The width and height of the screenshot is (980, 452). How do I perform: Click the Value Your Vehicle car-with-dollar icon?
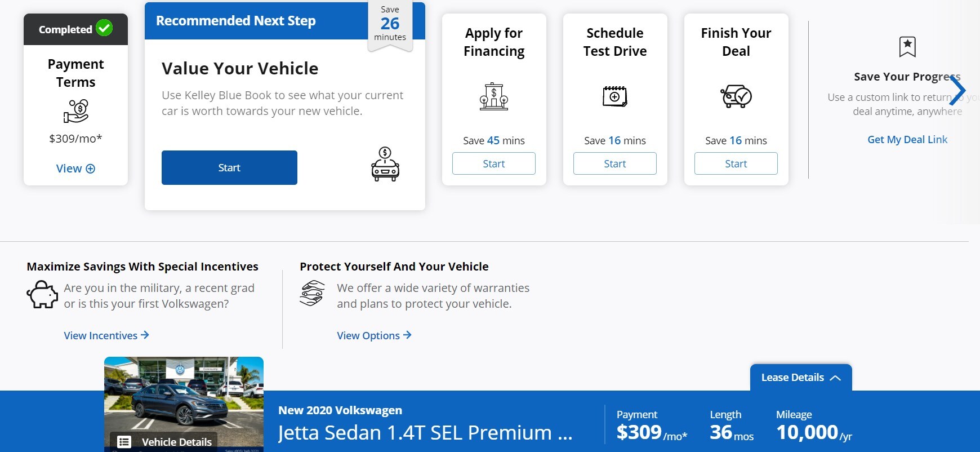click(385, 164)
